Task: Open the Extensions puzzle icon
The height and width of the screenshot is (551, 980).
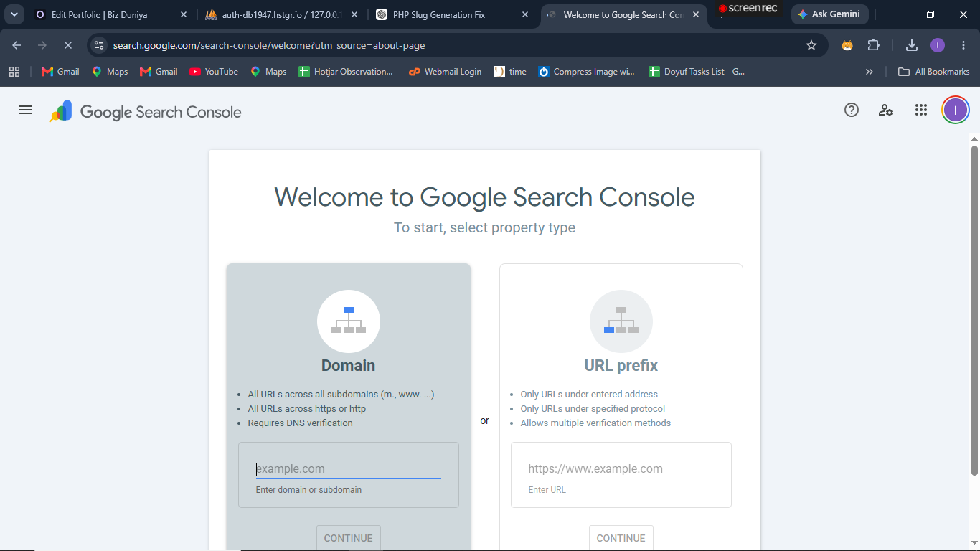Action: pyautogui.click(x=873, y=45)
